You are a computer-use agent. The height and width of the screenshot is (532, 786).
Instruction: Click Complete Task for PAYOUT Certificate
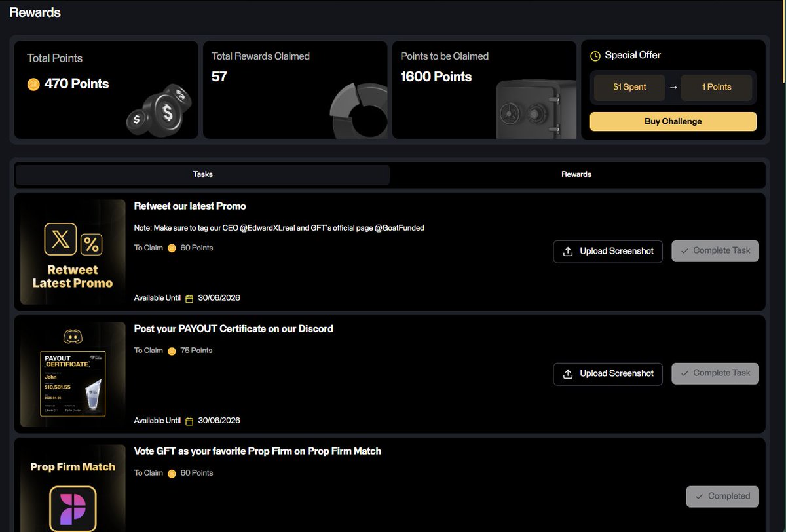pyautogui.click(x=715, y=373)
